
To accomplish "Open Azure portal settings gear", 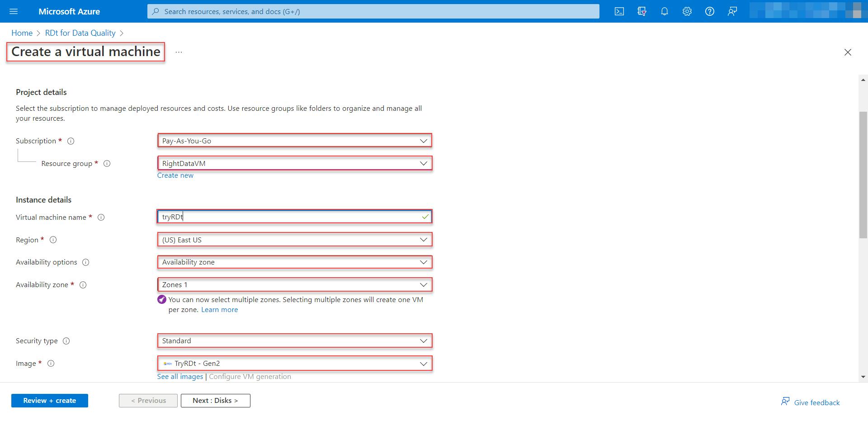I will pos(687,11).
